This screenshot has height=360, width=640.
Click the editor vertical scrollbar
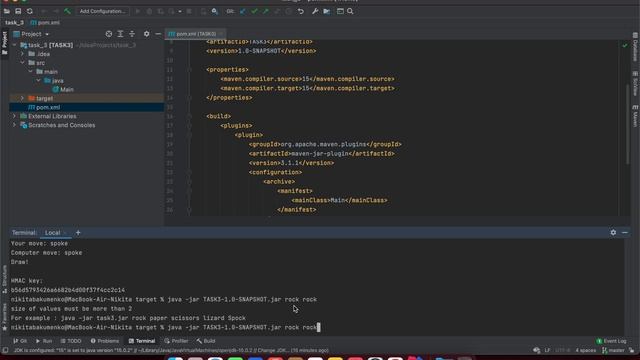tap(628, 124)
